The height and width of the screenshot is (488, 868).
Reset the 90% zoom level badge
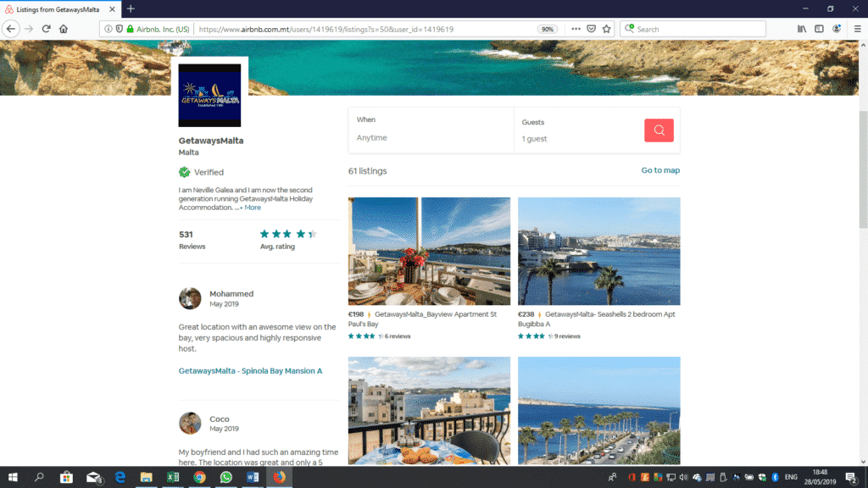tap(547, 30)
